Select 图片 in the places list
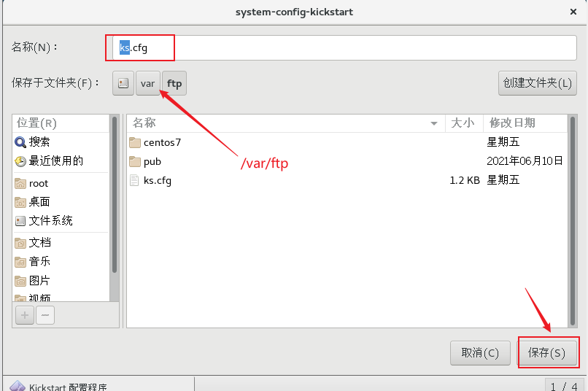The image size is (588, 391). [x=61, y=281]
